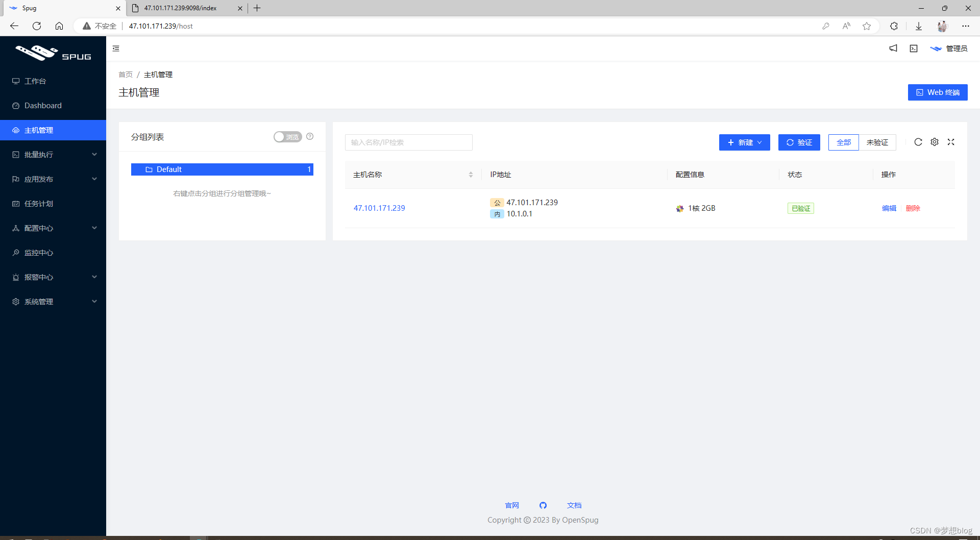The image size is (980, 540).
Task: Go back in browser history
Action: tap(14, 26)
